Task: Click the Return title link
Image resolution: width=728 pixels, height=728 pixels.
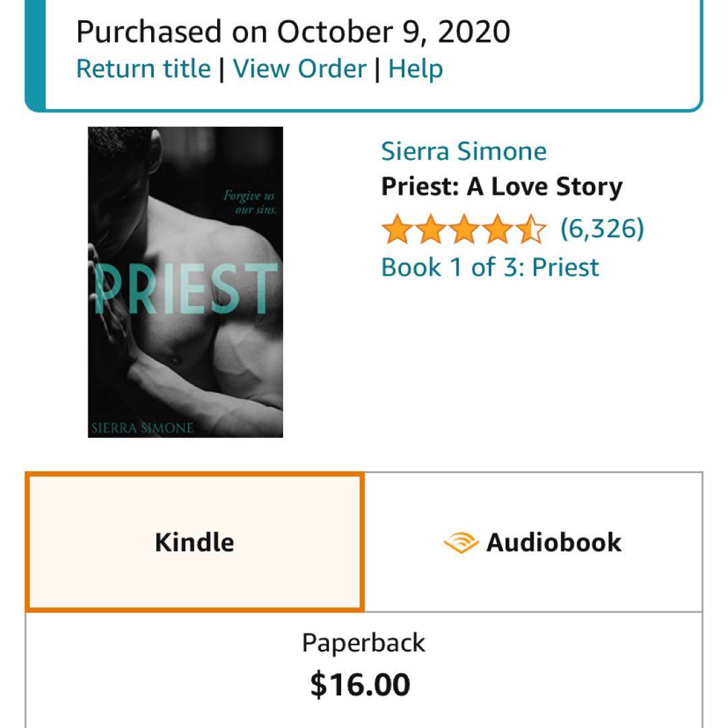Action: [x=144, y=69]
